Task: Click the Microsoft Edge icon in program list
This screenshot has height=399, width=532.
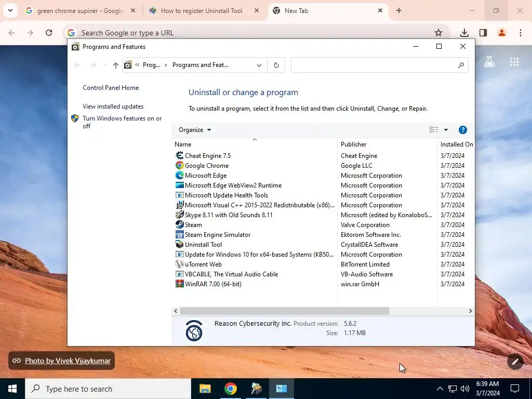Action: (179, 175)
